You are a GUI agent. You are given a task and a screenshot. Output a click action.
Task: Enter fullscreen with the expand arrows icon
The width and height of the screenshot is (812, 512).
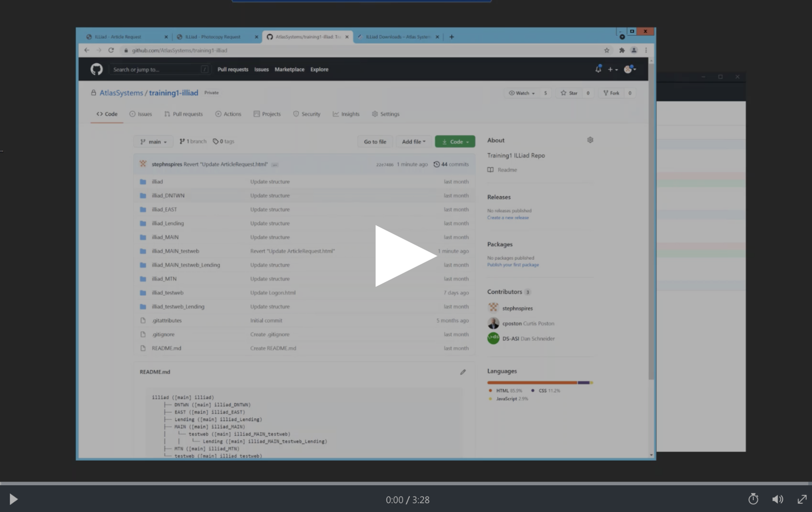coord(802,499)
